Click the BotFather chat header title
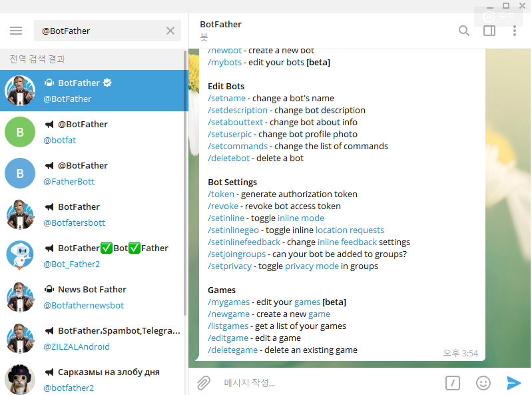Screen dimensions: 532x395 220,25
